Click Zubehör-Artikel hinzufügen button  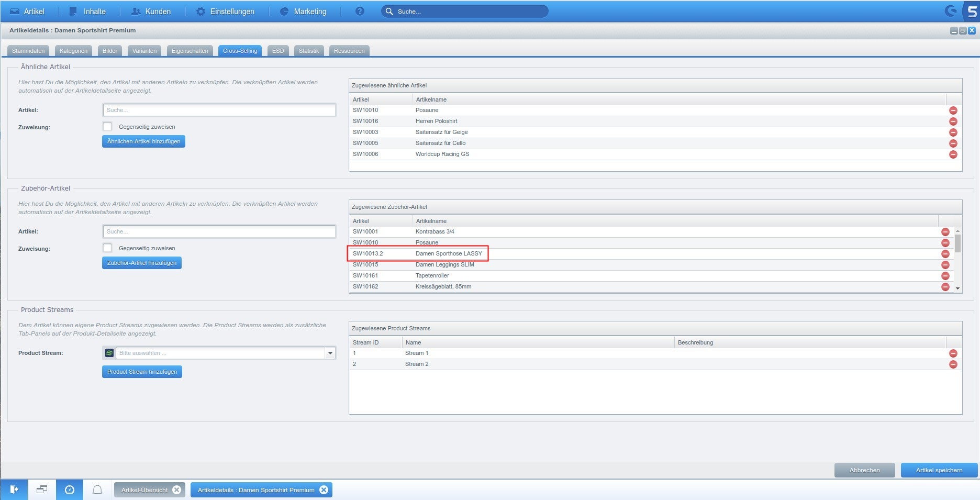(142, 263)
